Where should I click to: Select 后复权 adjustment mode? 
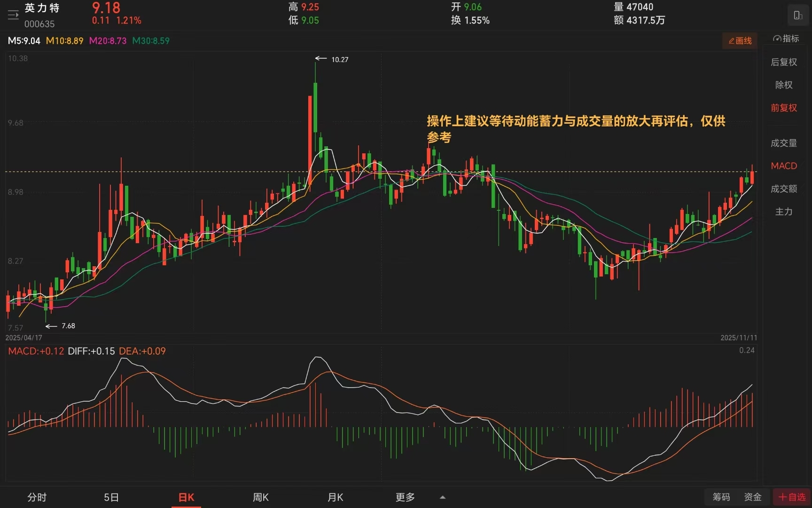(x=784, y=62)
